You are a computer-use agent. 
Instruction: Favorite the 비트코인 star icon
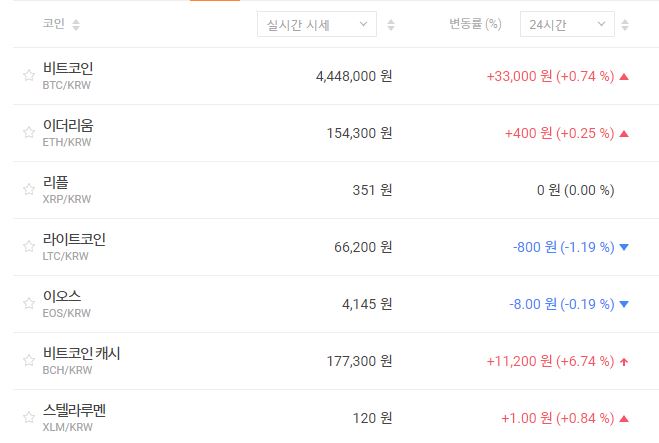pos(29,76)
